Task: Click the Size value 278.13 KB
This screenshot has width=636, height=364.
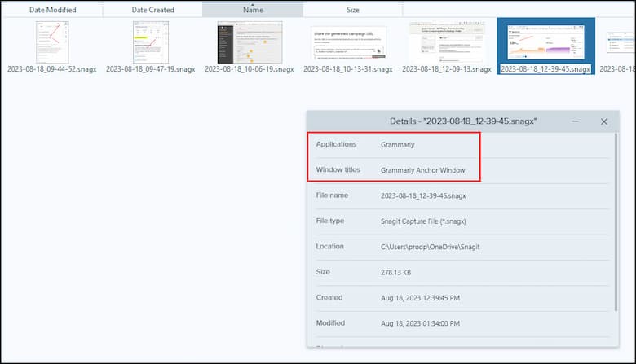Action: tap(395, 272)
